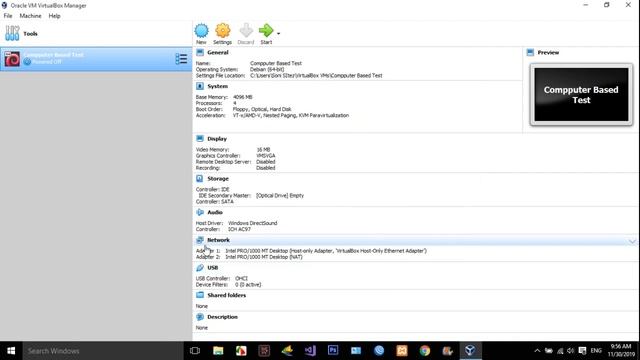Click the VMSVGA graphics controller value
Image resolution: width=640 pixels, height=360 pixels.
tap(266, 156)
